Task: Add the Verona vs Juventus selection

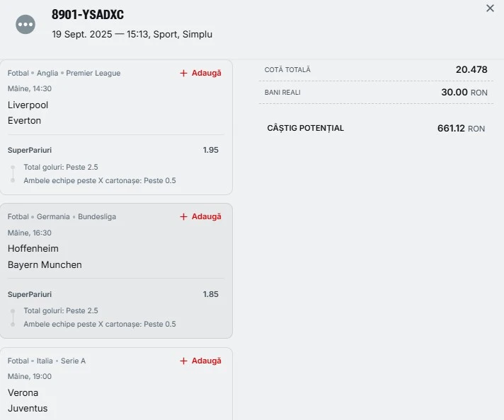Action: 200,361
